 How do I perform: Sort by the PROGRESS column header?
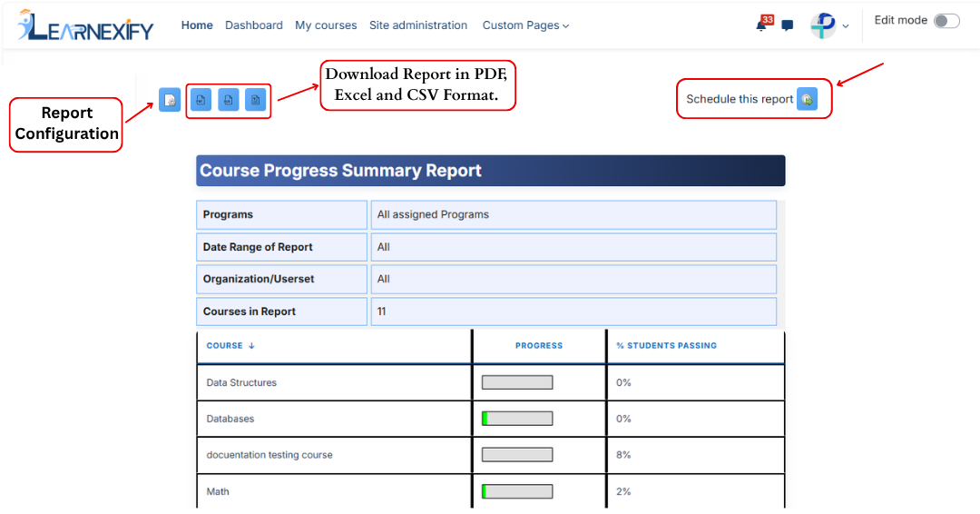539,346
